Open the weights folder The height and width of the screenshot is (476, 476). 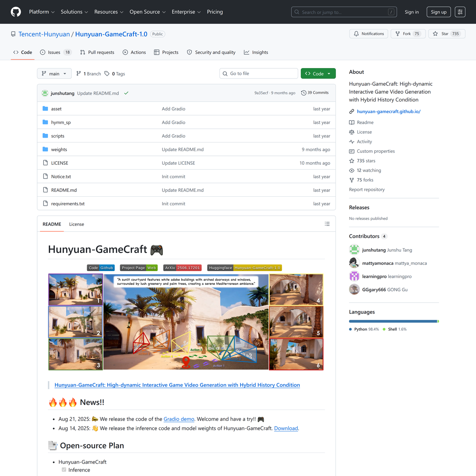(x=59, y=149)
